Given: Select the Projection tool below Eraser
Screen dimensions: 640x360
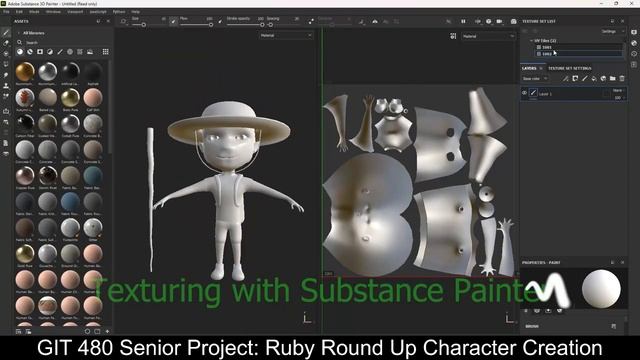Looking at the screenshot, I should 6,53.
